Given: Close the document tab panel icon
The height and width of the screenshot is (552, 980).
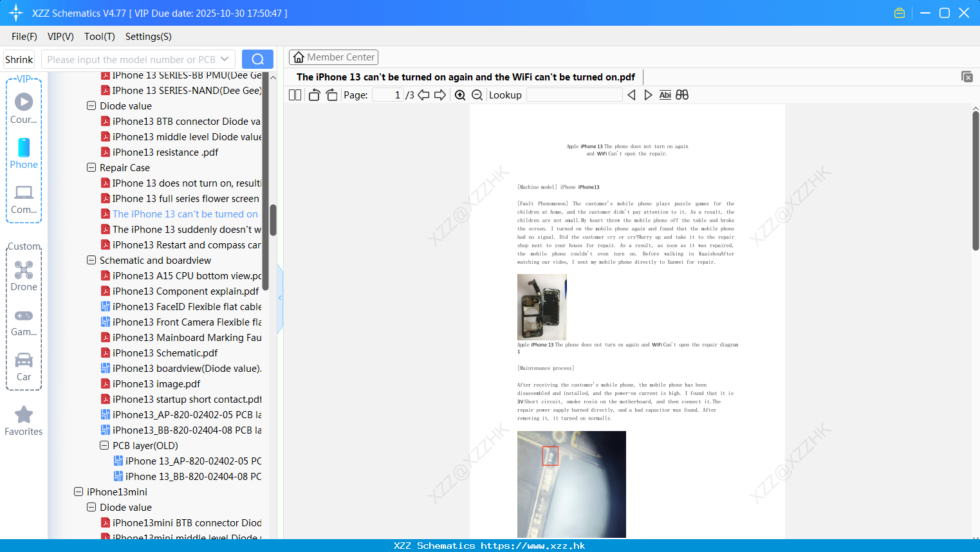Looking at the screenshot, I should 967,77.
